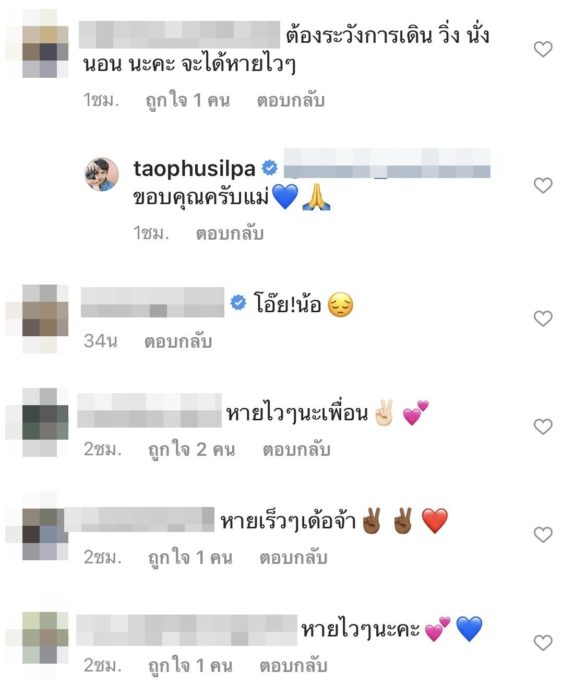Tap the verified badge beside taophusilpa

(270, 168)
